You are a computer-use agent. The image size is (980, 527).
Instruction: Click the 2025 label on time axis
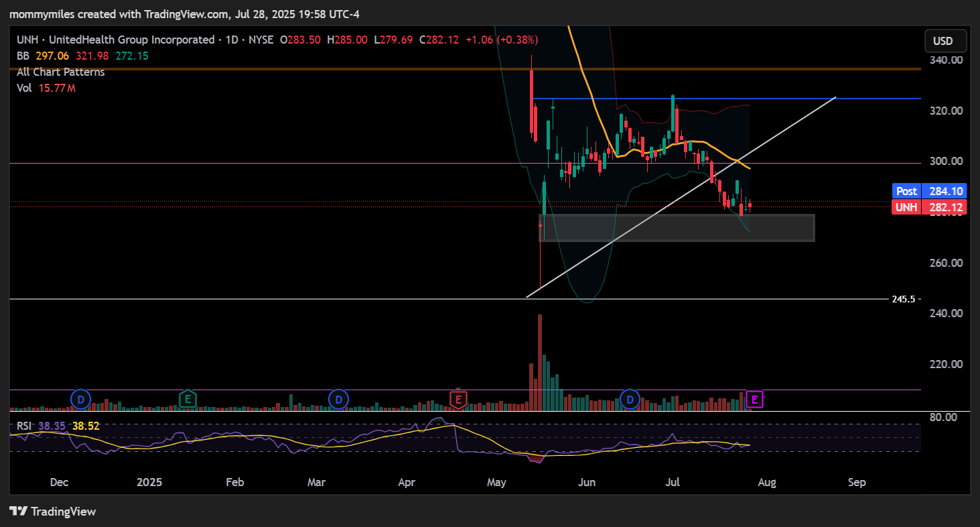coord(149,482)
